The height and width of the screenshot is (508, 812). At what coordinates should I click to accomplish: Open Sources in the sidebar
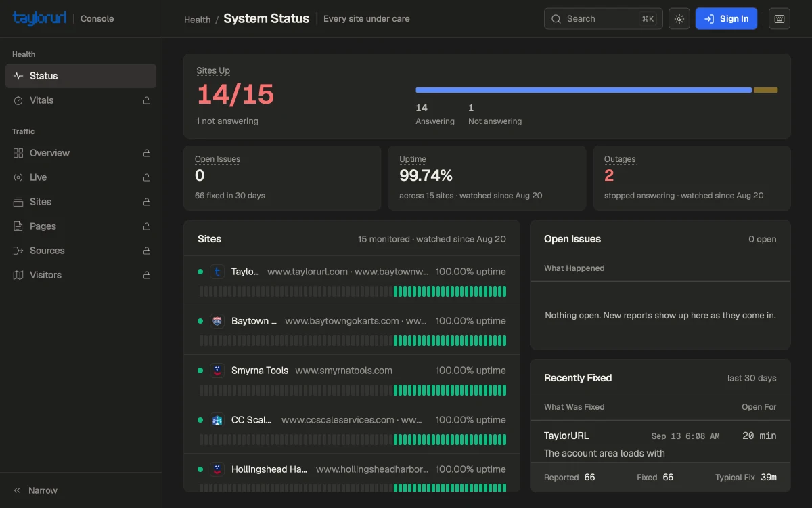tap(81, 251)
